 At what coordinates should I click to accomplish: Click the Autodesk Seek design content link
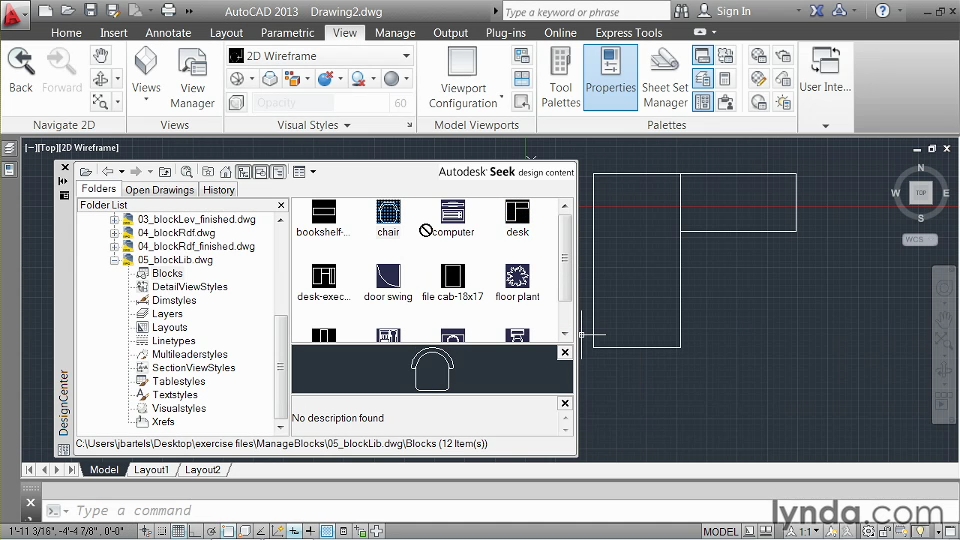pyautogui.click(x=506, y=172)
